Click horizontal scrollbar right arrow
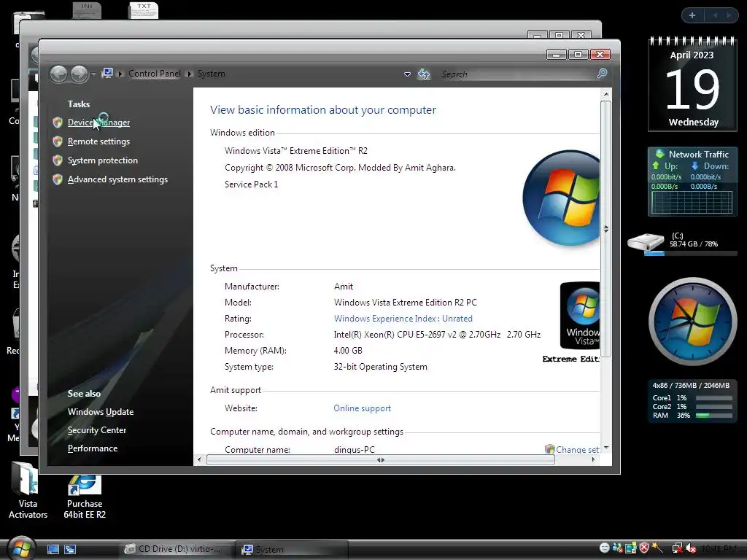This screenshot has width=747, height=560. 593,460
